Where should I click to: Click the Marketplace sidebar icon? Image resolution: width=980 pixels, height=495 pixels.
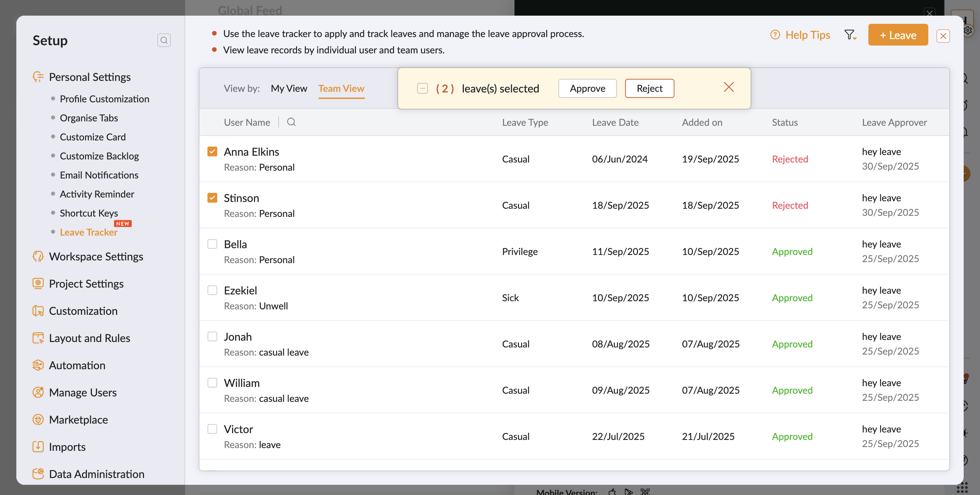[x=38, y=419]
